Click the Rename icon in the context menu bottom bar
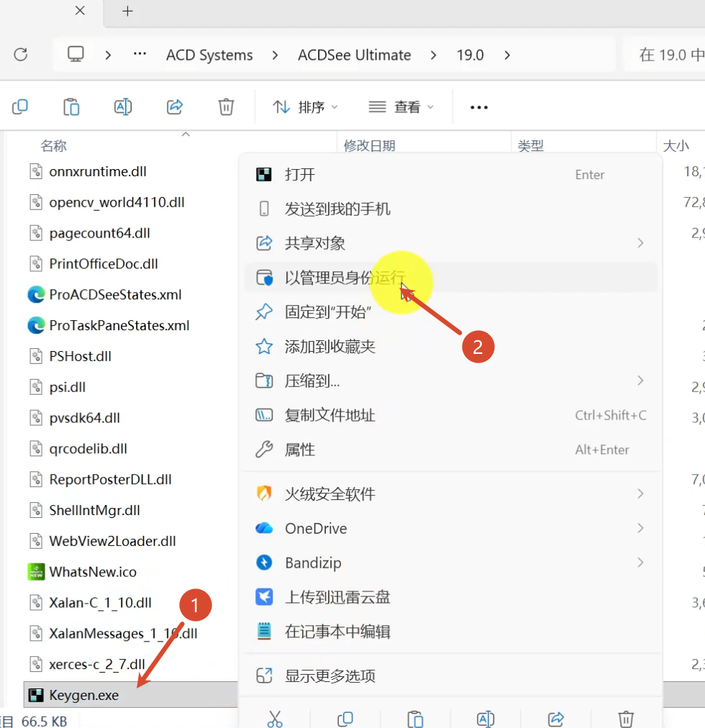This screenshot has width=705, height=728. [x=486, y=719]
